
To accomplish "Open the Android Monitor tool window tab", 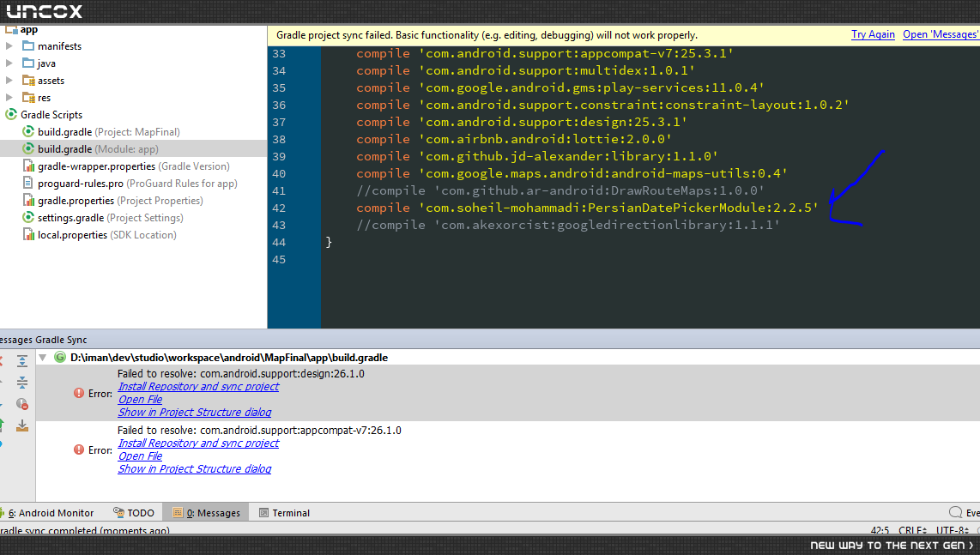I will point(47,512).
